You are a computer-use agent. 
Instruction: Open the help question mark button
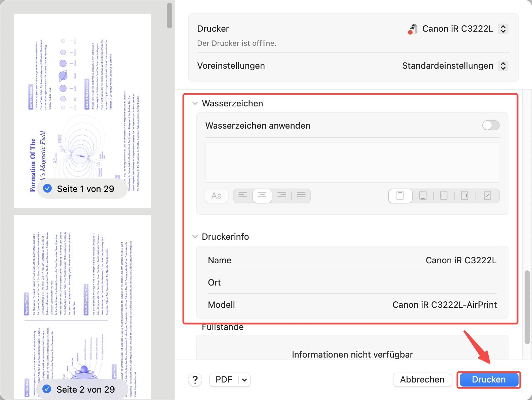(x=195, y=380)
